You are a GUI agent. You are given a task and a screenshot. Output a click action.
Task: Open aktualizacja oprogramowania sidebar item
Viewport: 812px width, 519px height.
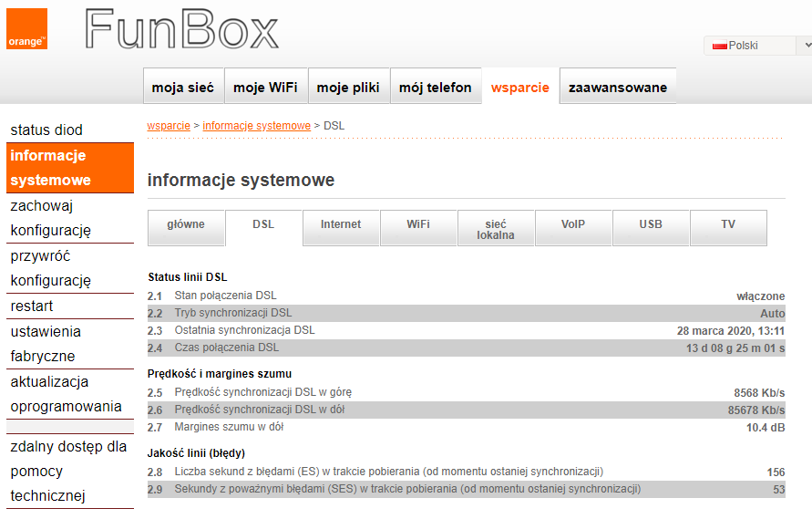pyautogui.click(x=66, y=394)
